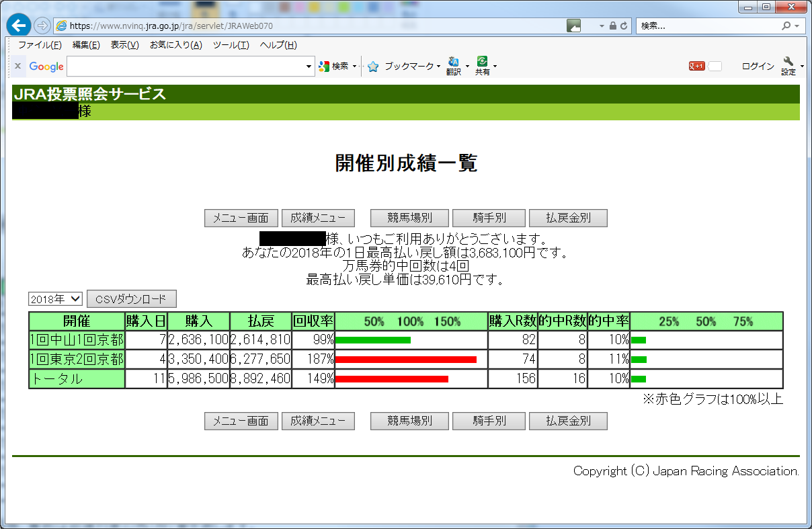
Task: Expand the ブックマーク dropdown arrow
Action: pyautogui.click(x=438, y=66)
